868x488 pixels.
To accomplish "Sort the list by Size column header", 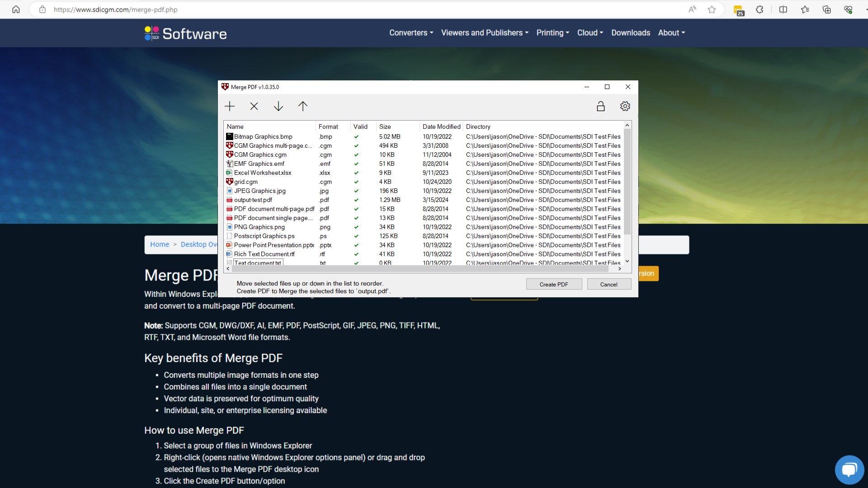I will pyautogui.click(x=385, y=127).
